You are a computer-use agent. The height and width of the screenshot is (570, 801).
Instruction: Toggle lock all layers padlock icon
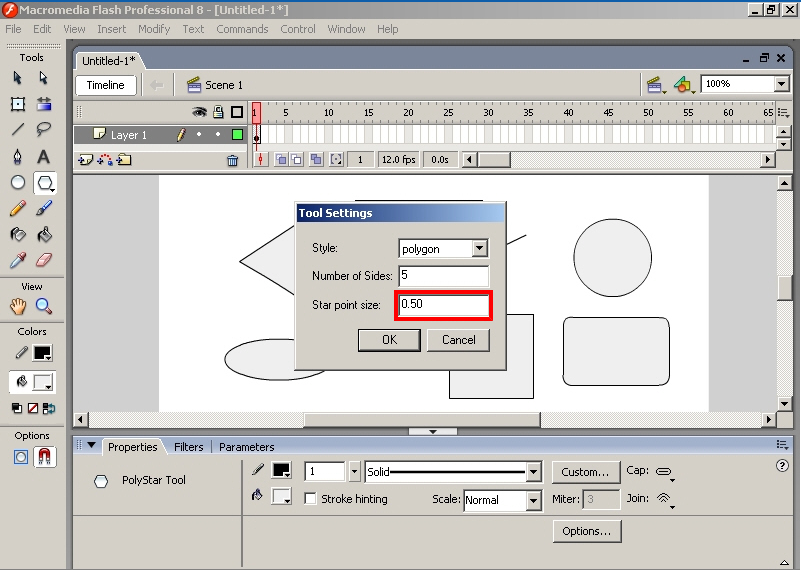[218, 112]
